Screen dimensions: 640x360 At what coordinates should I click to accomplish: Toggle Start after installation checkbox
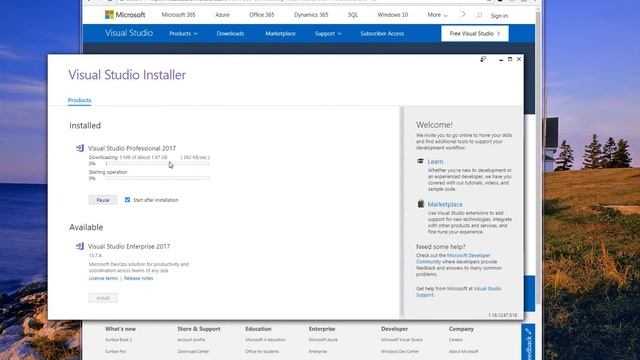(x=127, y=200)
